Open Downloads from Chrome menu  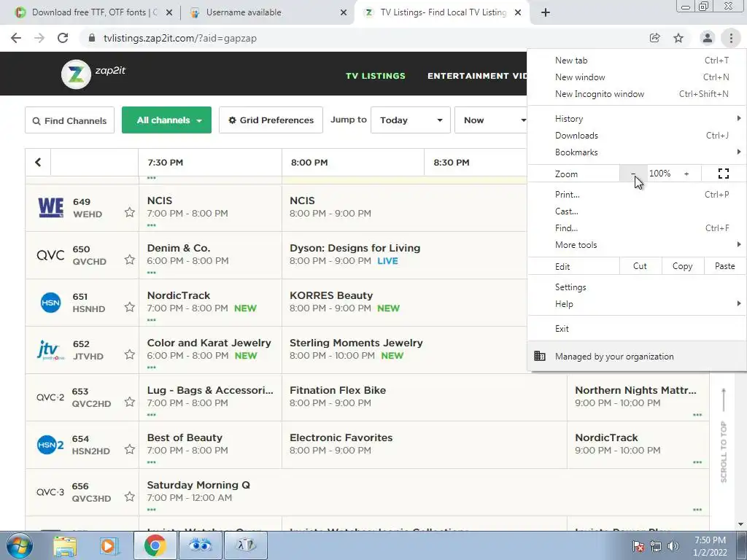coord(636,136)
